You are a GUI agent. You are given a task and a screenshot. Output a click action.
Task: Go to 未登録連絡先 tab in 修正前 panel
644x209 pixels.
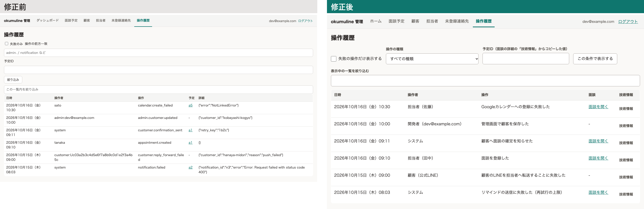coord(121,21)
